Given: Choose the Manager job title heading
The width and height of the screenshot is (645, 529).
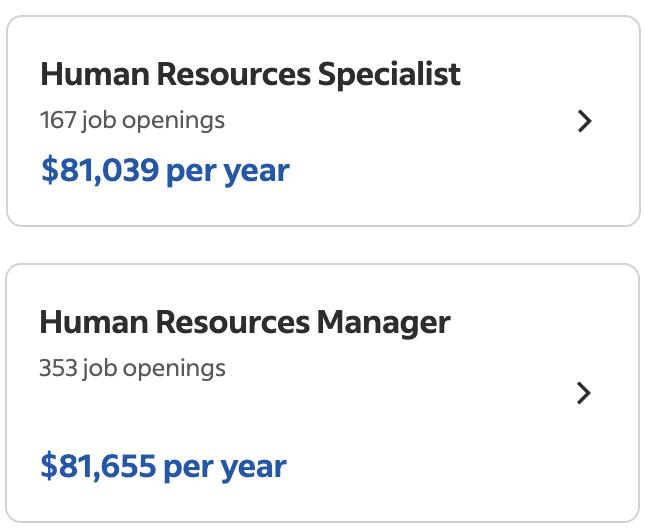Looking at the screenshot, I should click(x=245, y=322).
